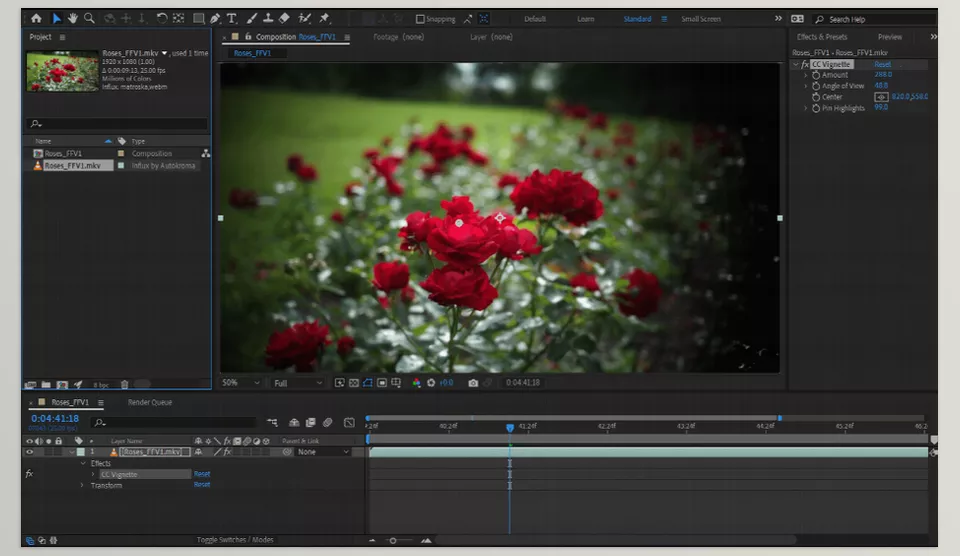The height and width of the screenshot is (556, 960).
Task: Expand the workspace overflow chevrons
Action: pyautogui.click(x=778, y=18)
